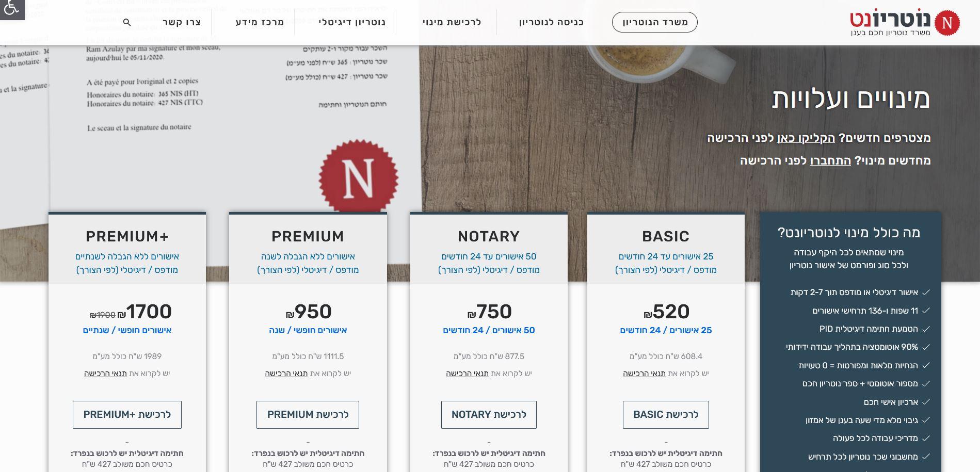Open תנאי הרכישה link under BASIC plan
Screen dimensions: 980x472
[x=644, y=373]
